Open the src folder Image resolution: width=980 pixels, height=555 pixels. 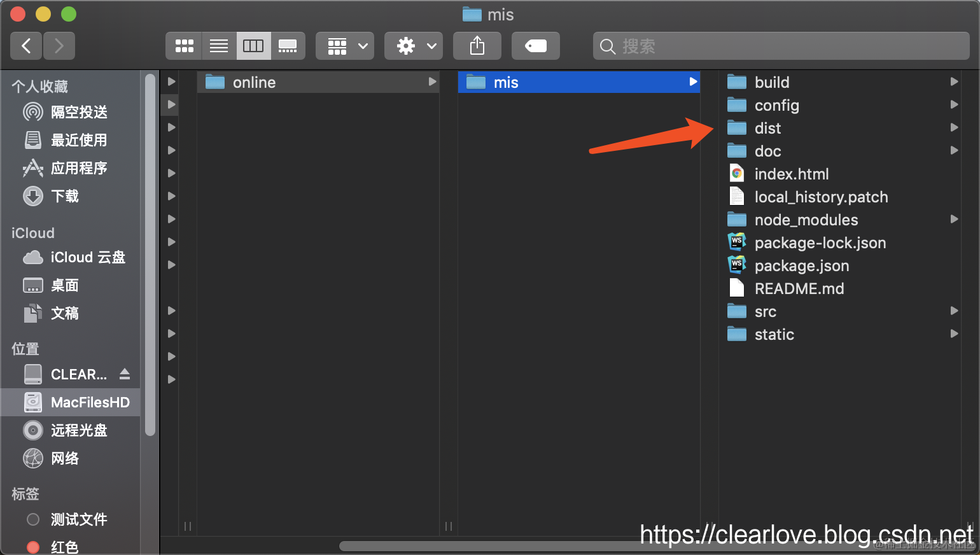click(x=840, y=311)
